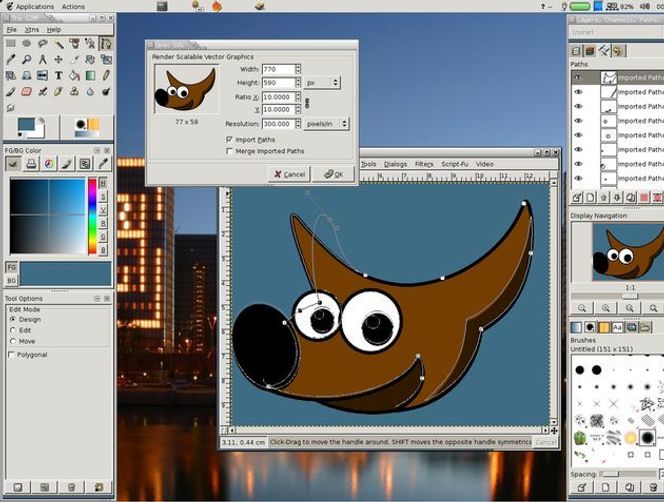Viewport: 664px width, 502px height.
Task: Click the BG button in the color dock
Action: (x=11, y=280)
